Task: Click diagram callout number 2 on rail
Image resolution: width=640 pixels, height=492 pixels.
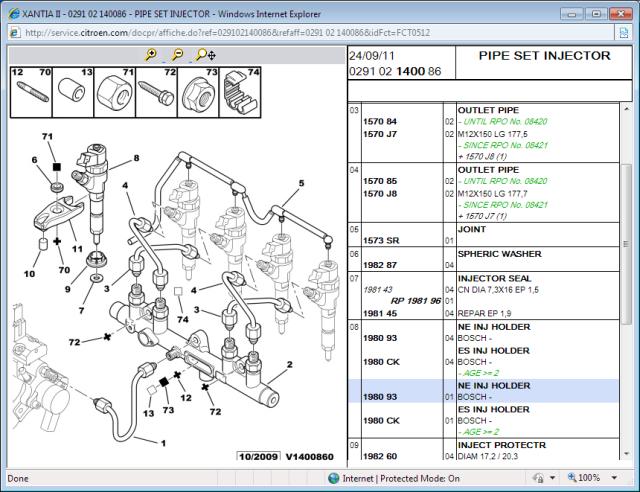Action: pos(289,365)
